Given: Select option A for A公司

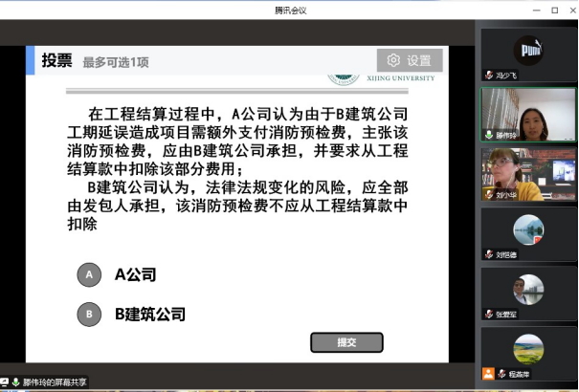Looking at the screenshot, I should click(x=89, y=274).
